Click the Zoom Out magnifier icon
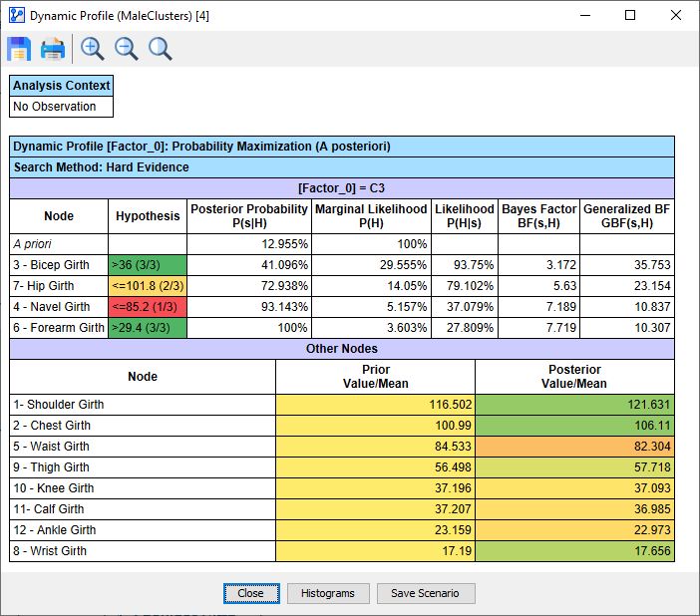 (x=127, y=49)
